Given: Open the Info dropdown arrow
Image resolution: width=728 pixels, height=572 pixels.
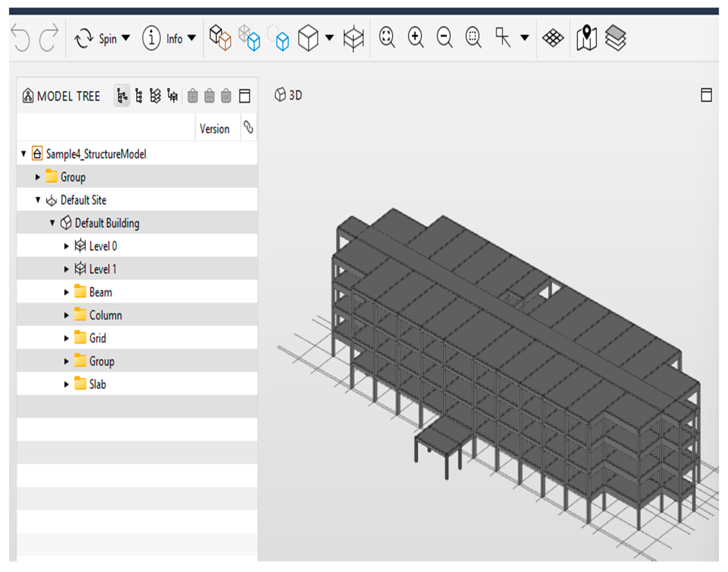Looking at the screenshot, I should pos(191,37).
